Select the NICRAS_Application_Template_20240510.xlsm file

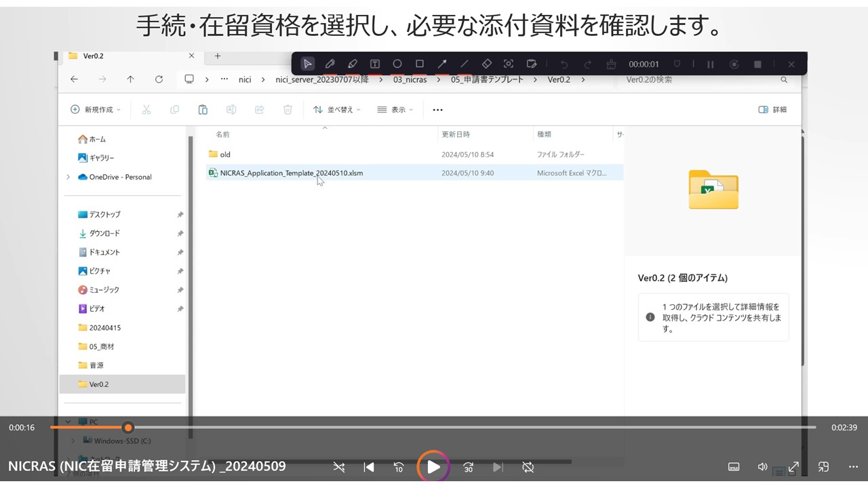(x=291, y=174)
